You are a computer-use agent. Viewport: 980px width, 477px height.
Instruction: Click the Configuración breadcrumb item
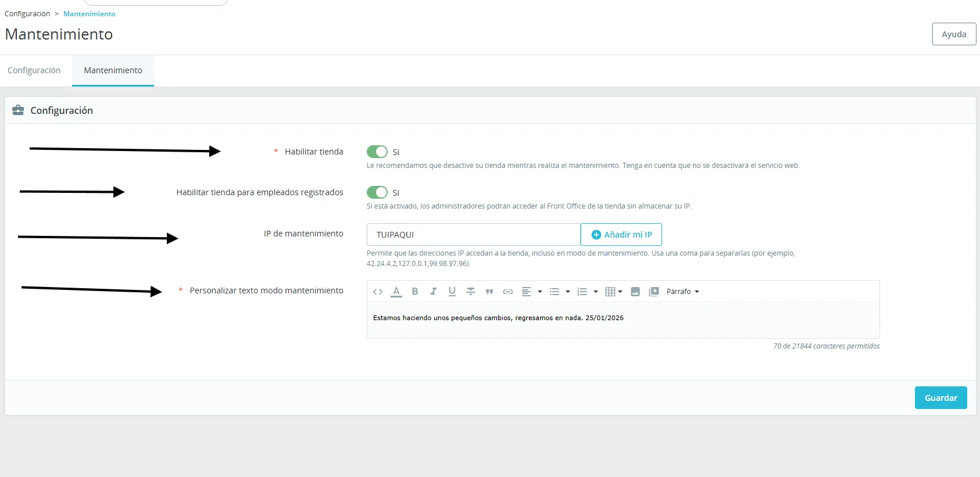(x=27, y=14)
